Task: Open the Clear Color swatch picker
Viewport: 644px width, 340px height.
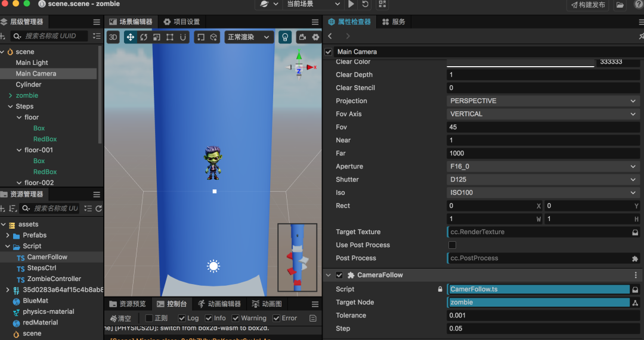Action: [x=521, y=63]
